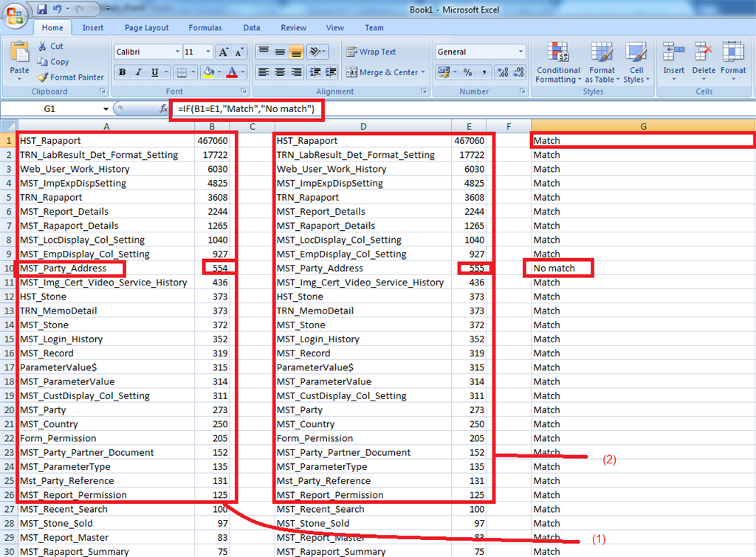Open Merge & Center dropdown arrow
The image size is (756, 557).
tap(423, 72)
